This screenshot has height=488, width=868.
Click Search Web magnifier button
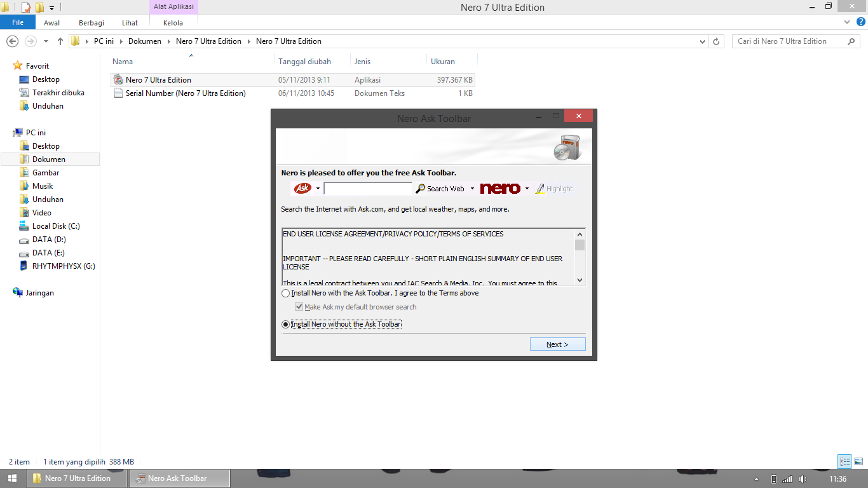(x=440, y=189)
